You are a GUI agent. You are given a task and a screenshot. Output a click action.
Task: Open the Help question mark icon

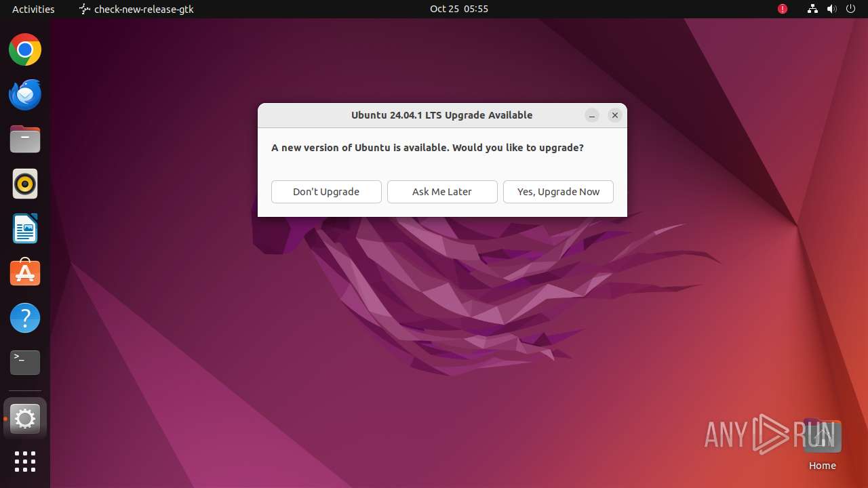coord(25,318)
